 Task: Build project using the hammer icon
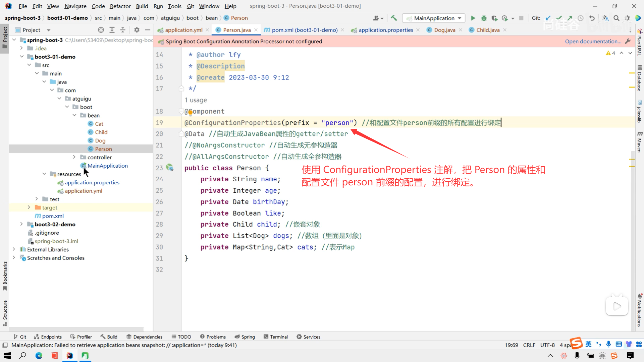(394, 18)
